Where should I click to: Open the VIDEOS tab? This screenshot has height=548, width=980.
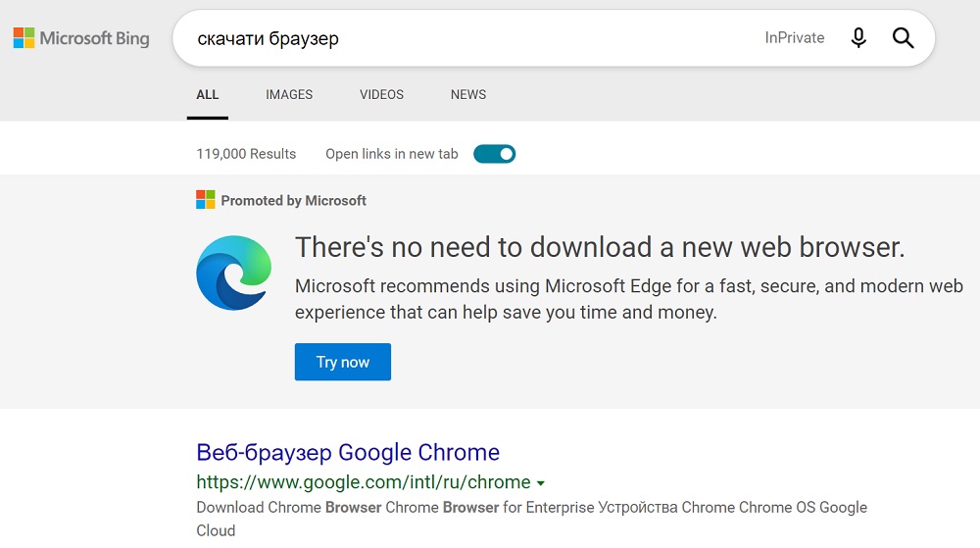point(381,94)
